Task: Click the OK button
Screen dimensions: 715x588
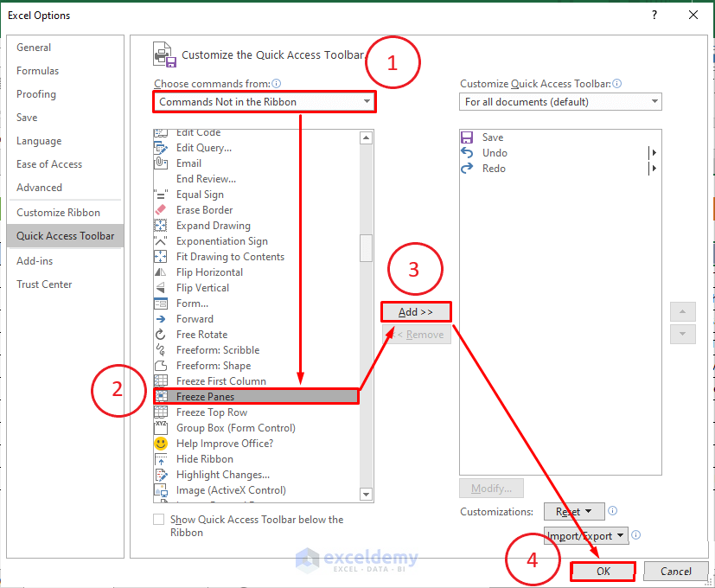Action: click(x=603, y=571)
